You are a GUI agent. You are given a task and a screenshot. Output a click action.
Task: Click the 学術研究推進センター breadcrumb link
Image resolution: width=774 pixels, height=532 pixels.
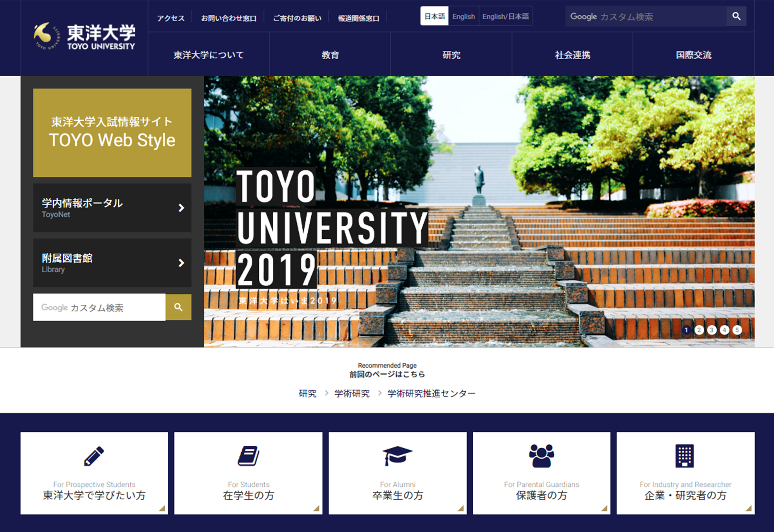pos(431,393)
